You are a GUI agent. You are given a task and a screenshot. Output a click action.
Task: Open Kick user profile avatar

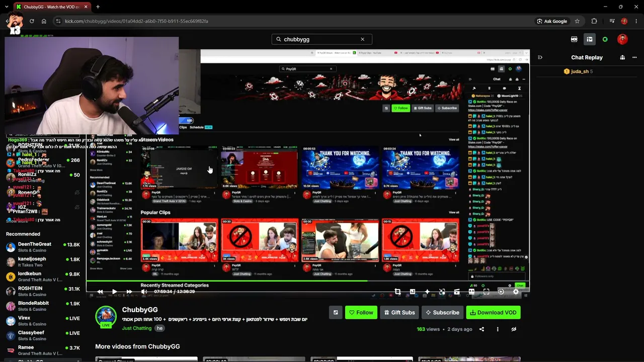622,39
